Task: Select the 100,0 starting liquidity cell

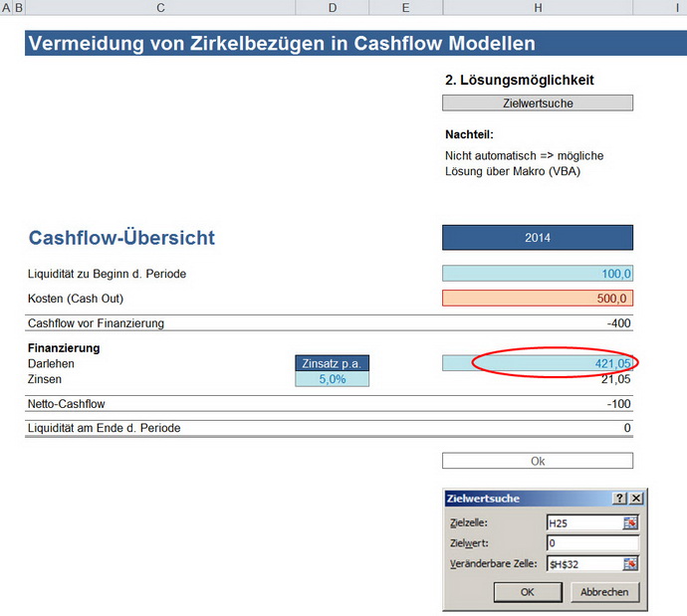Action: (538, 274)
